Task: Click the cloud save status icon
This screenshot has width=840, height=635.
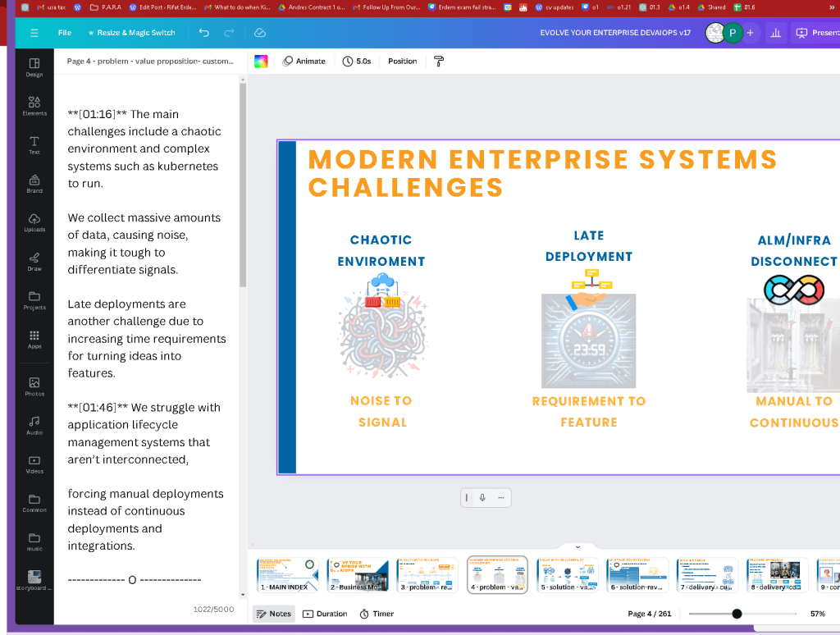Action: (260, 33)
